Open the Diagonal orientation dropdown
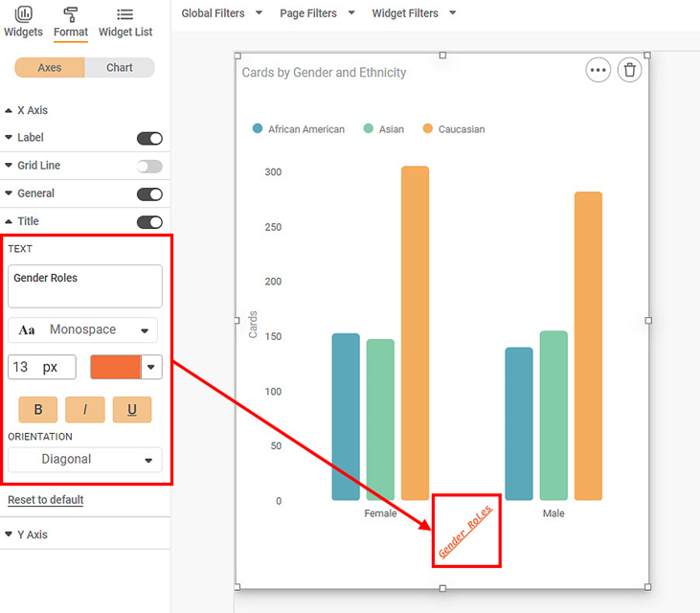This screenshot has height=613, width=700. [85, 460]
